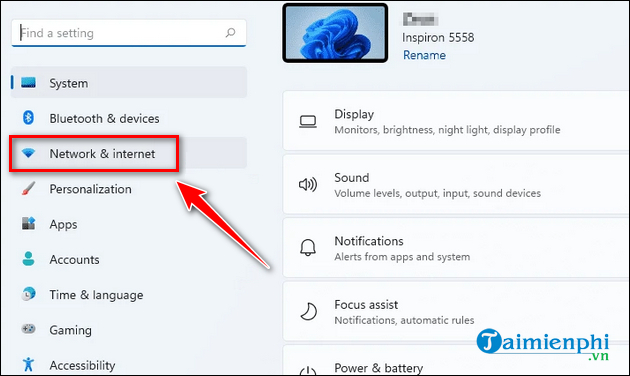Click the Focus assist moon icon
Image resolution: width=630 pixels, height=376 pixels.
[x=308, y=311]
